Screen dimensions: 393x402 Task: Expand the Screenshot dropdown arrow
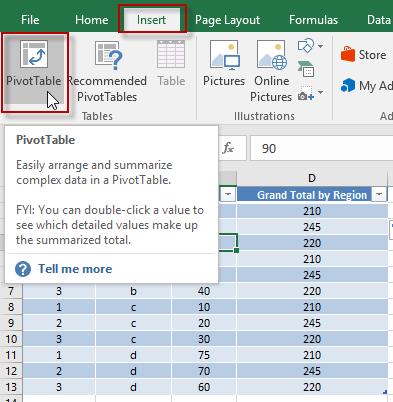point(320,92)
